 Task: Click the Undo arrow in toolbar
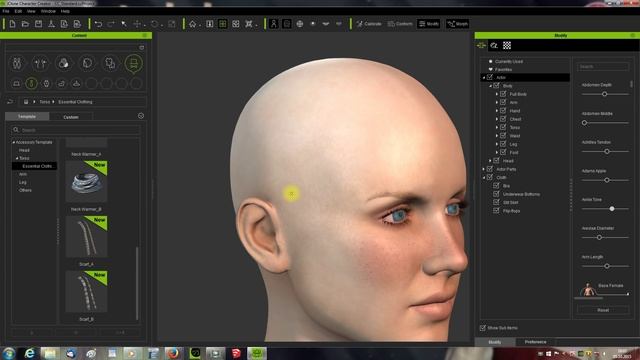(x=98, y=24)
